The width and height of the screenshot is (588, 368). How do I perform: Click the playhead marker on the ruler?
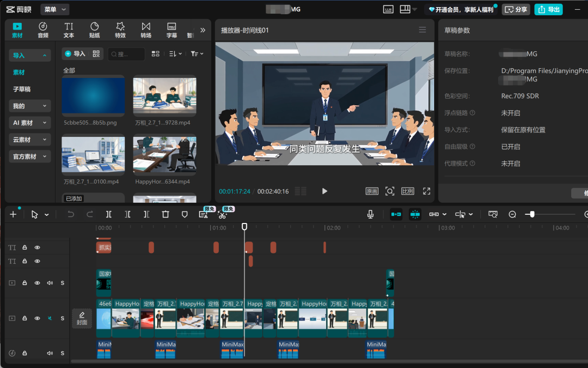pos(244,226)
